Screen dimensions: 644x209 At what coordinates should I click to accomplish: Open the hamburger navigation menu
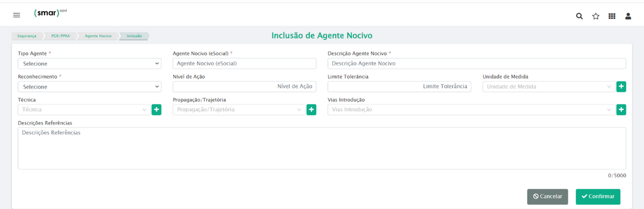click(x=16, y=15)
